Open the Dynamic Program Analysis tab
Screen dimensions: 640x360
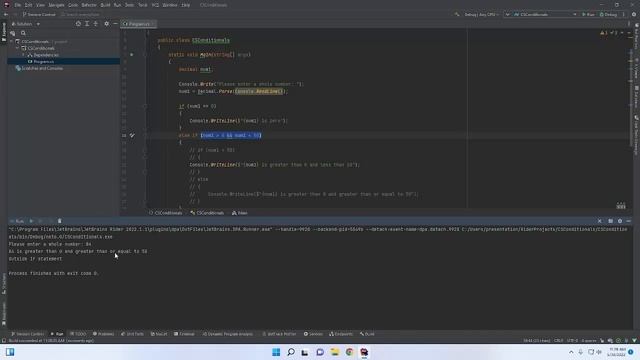(x=228, y=334)
